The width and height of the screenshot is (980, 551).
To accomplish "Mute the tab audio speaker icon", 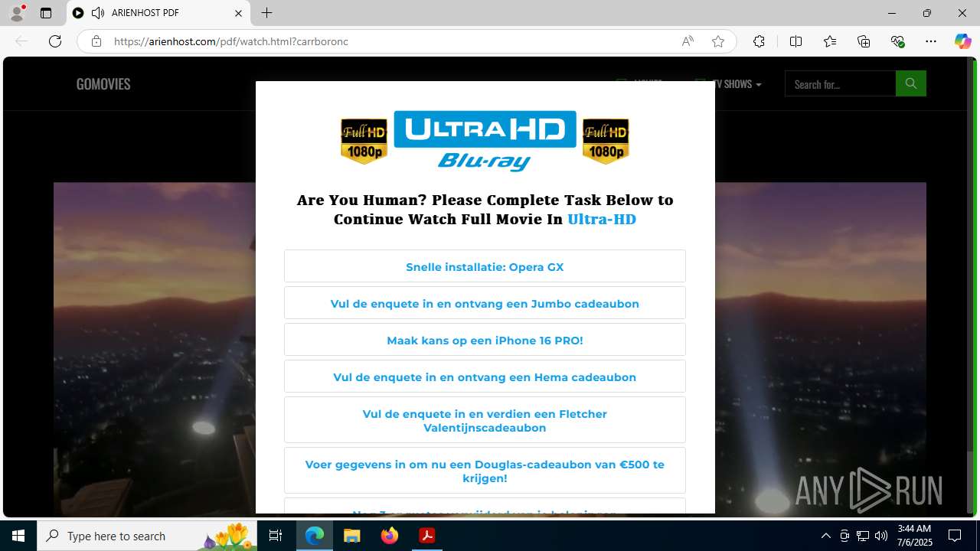I will (x=98, y=13).
